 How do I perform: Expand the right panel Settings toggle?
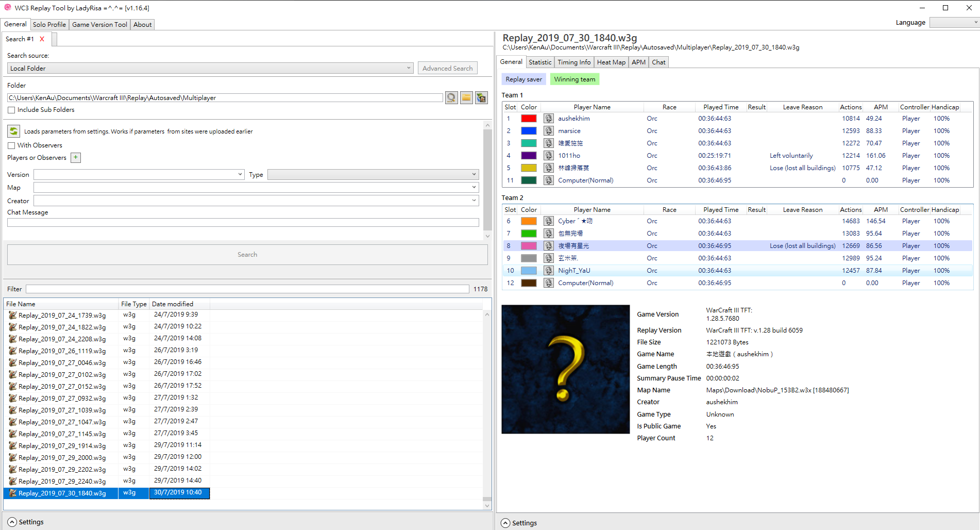[506, 523]
